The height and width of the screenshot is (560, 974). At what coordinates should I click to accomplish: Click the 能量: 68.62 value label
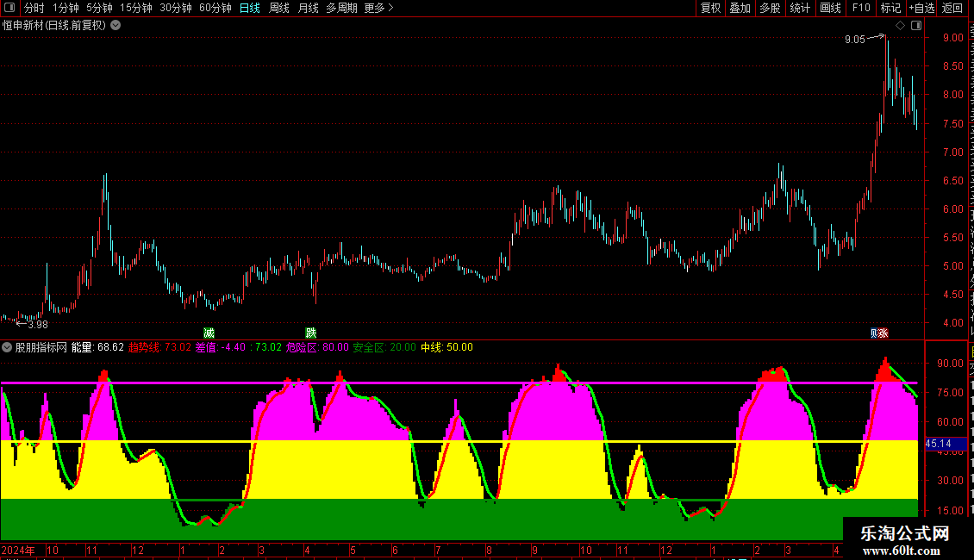tap(97, 348)
